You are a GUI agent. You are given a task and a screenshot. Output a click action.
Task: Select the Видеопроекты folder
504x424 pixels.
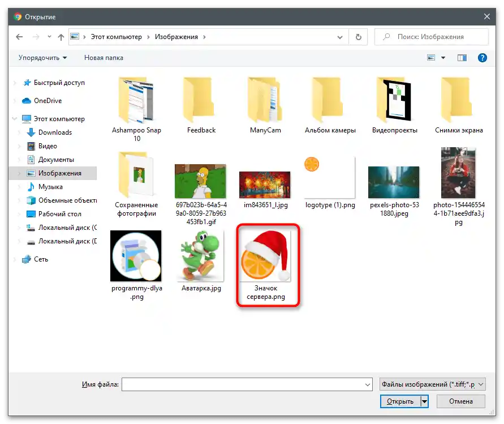click(395, 106)
